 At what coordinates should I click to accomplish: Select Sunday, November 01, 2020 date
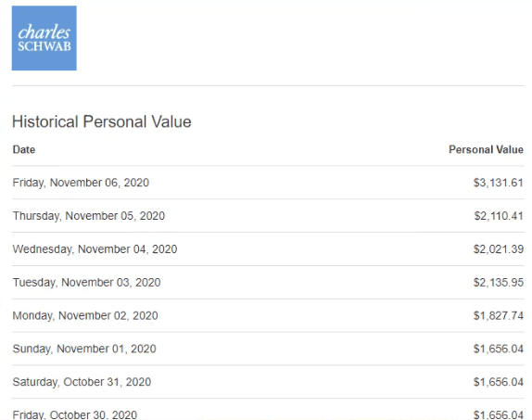tap(84, 349)
